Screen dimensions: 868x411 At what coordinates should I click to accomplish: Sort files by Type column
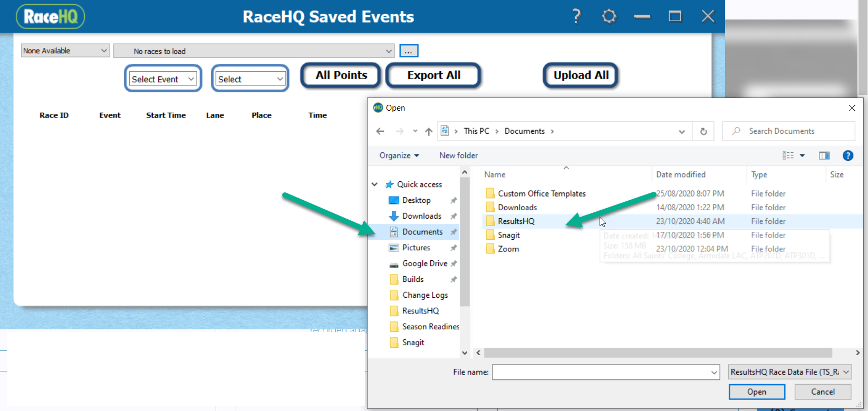pyautogui.click(x=759, y=174)
